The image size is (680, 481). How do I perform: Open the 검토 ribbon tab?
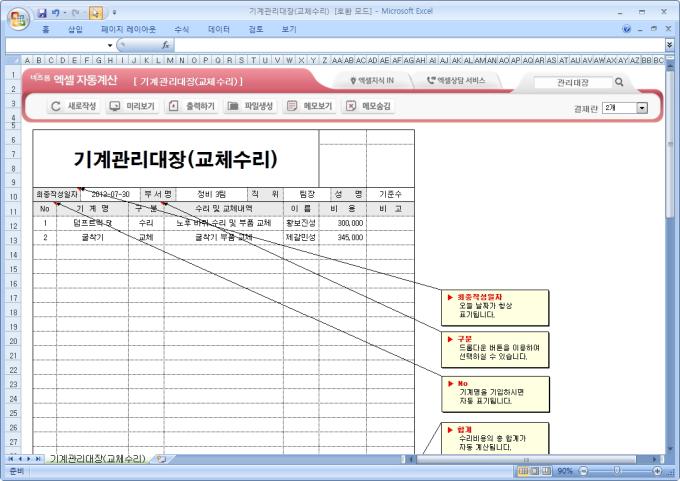pos(256,29)
